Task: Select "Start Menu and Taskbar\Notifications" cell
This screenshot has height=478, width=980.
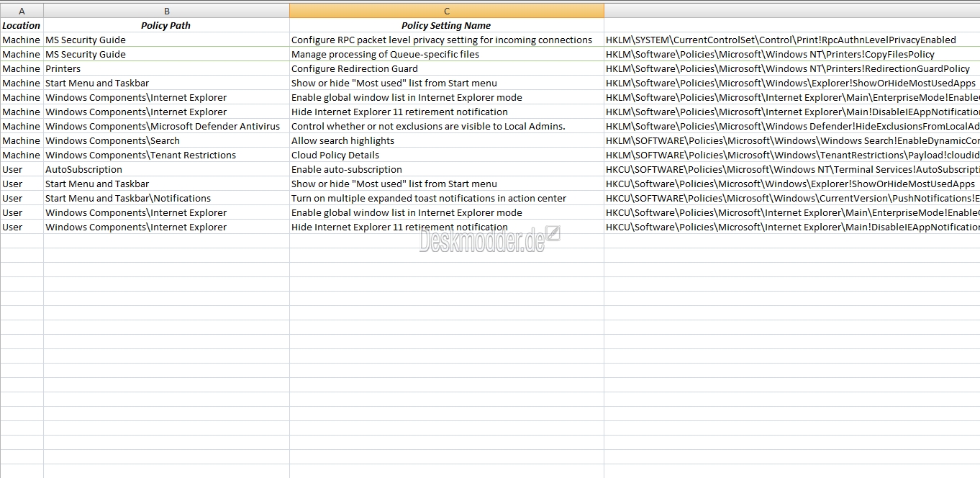Action: point(166,198)
